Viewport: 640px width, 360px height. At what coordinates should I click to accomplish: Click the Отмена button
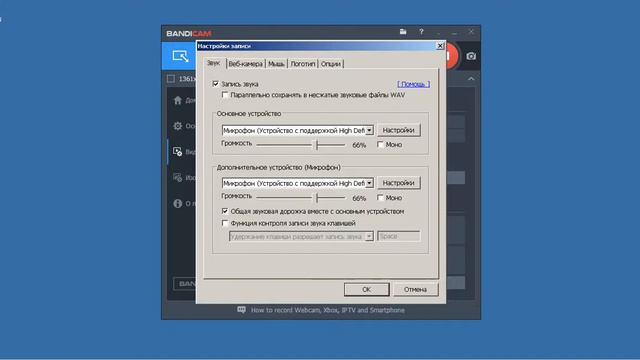coord(415,289)
